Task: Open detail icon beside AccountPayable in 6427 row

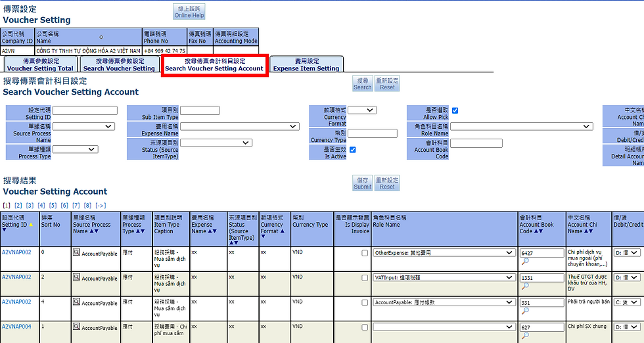Action: 76,252
